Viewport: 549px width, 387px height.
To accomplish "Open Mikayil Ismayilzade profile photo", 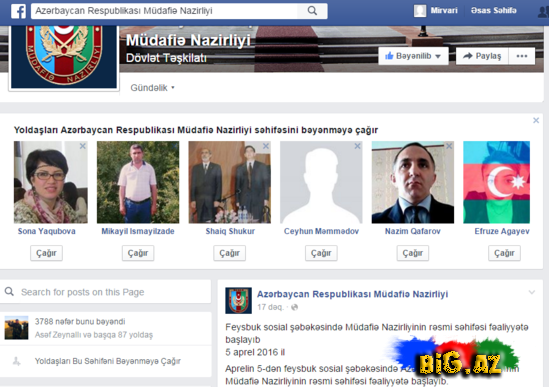I will pyautogui.click(x=138, y=182).
